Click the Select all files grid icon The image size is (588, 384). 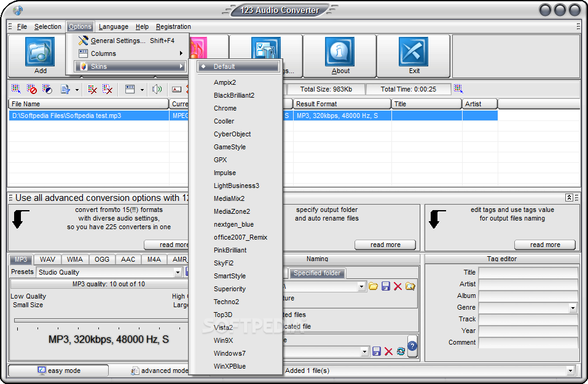click(16, 89)
